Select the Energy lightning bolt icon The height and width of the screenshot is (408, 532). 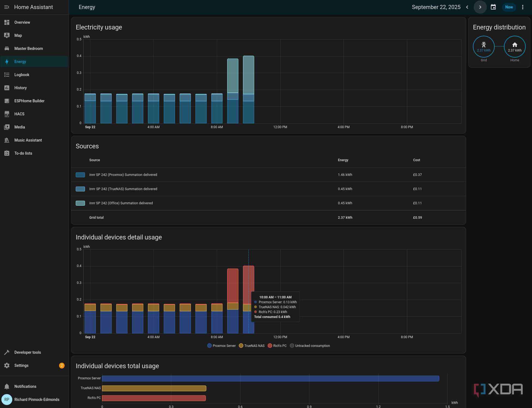(x=7, y=62)
